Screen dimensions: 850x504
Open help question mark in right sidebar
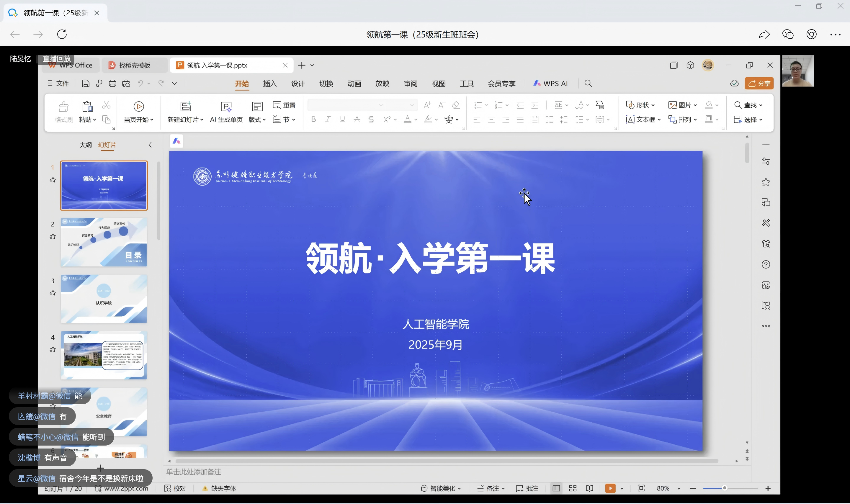(765, 265)
